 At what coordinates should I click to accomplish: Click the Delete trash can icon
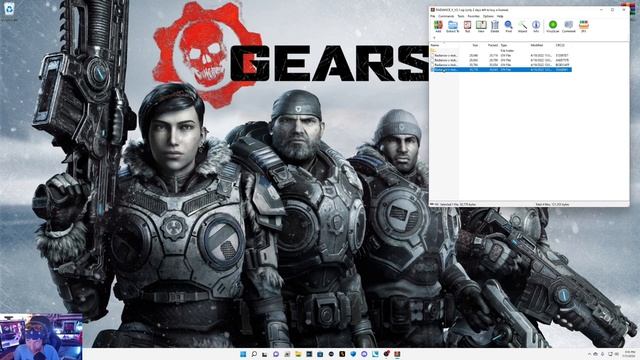tap(495, 27)
